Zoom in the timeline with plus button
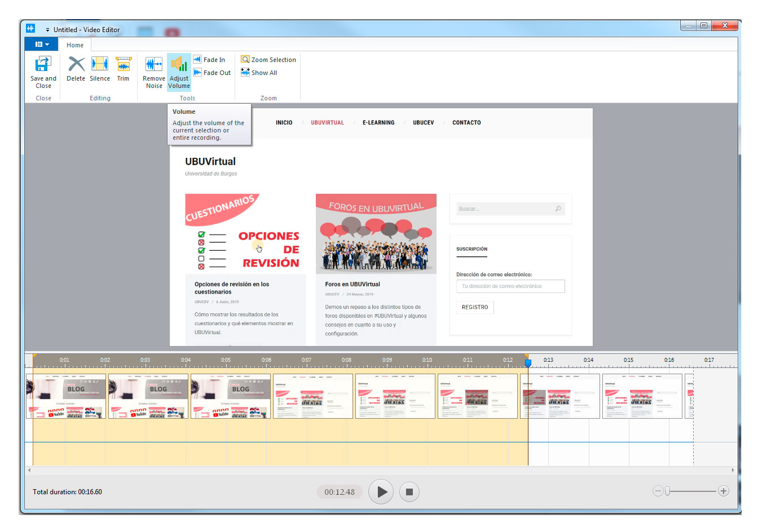 [724, 491]
